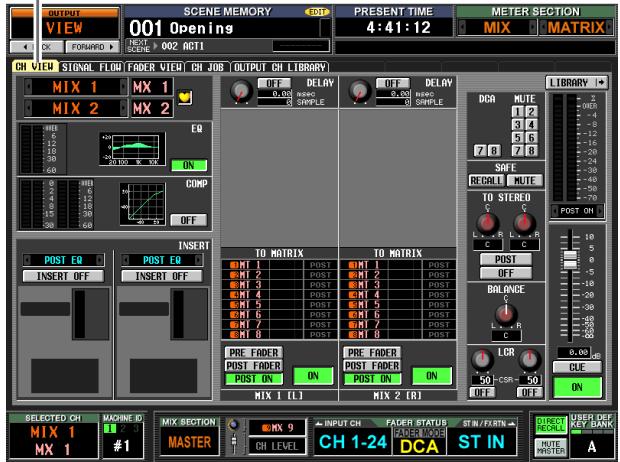
Task: Step MIX 2 channel selector right arrow
Action: point(124,108)
